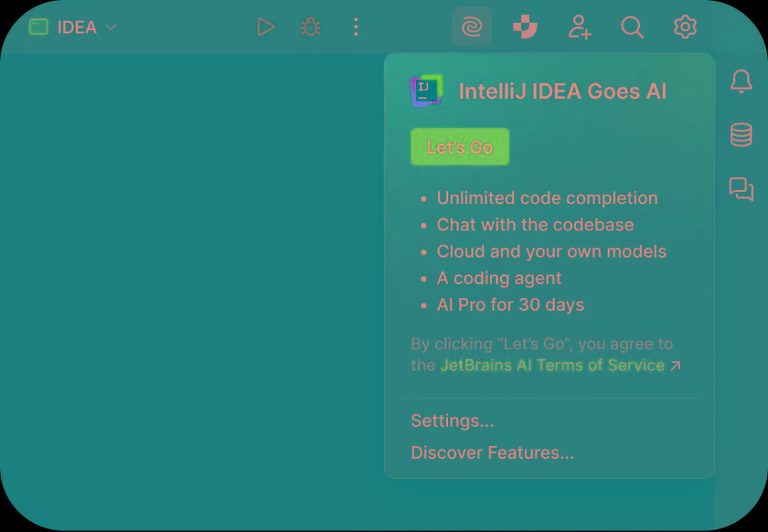
Task: Click the "IntelliJ IDEA Goes AI" heading
Action: pyautogui.click(x=562, y=92)
